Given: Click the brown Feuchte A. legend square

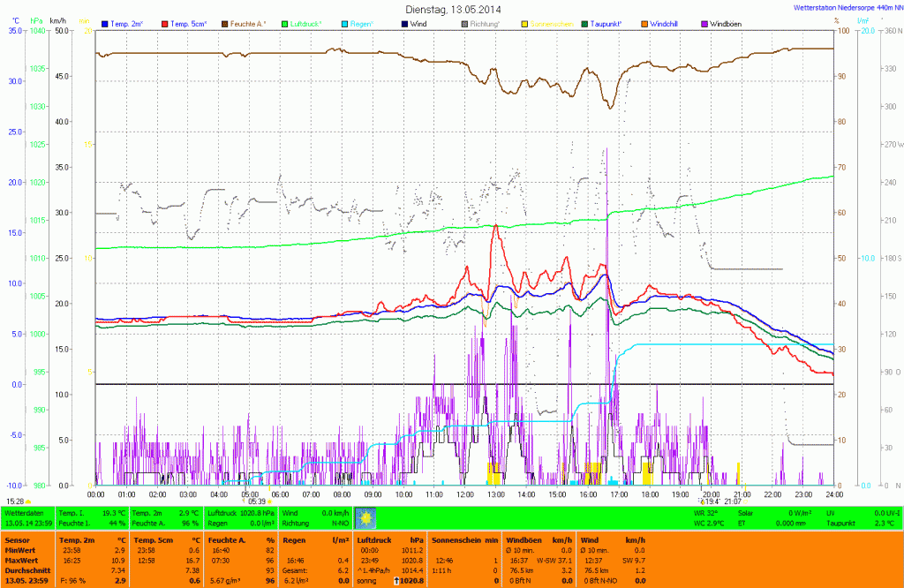Looking at the screenshot, I should [x=225, y=23].
